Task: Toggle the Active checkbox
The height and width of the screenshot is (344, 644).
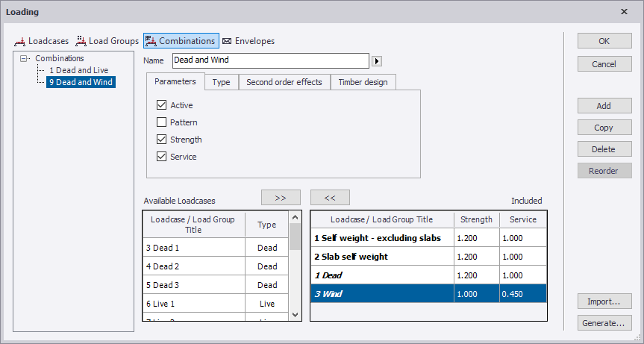Action: 161,105
